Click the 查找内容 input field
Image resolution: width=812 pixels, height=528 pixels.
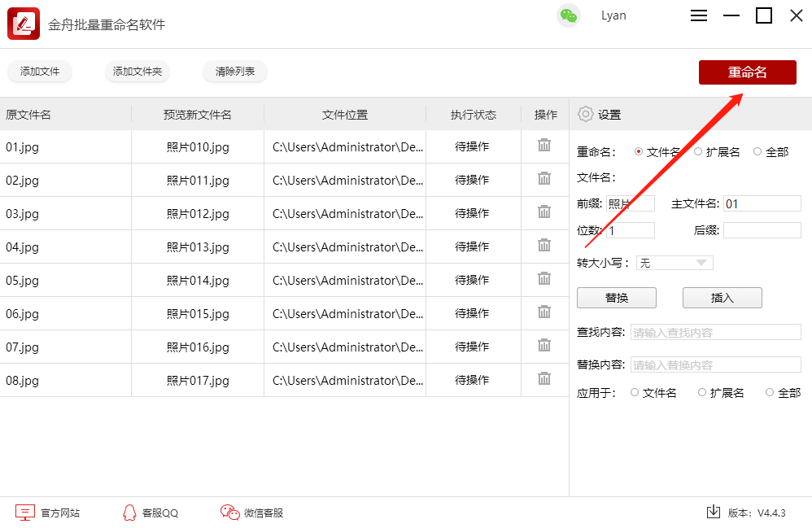coord(716,332)
